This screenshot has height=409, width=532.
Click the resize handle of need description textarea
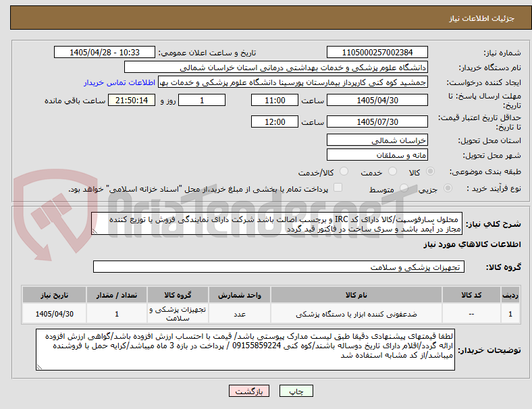pos(95,231)
